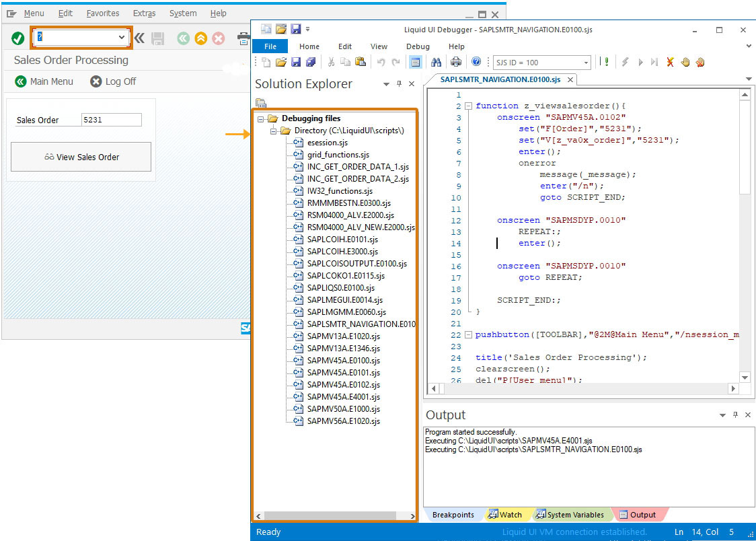The image size is (756, 541).
Task: Collapse the Debugging files tree node
Action: [260, 118]
